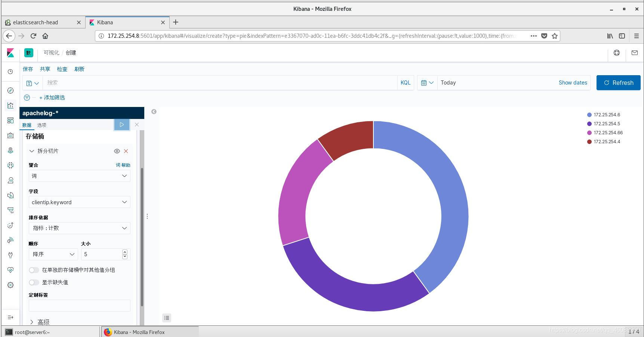Open Management gear icon in sidebar
This screenshot has width=644, height=337.
10,285
